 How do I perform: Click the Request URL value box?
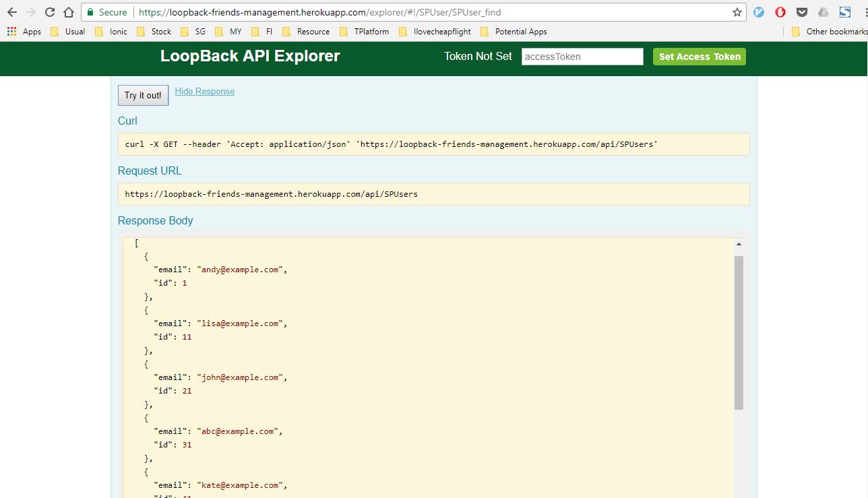point(433,194)
